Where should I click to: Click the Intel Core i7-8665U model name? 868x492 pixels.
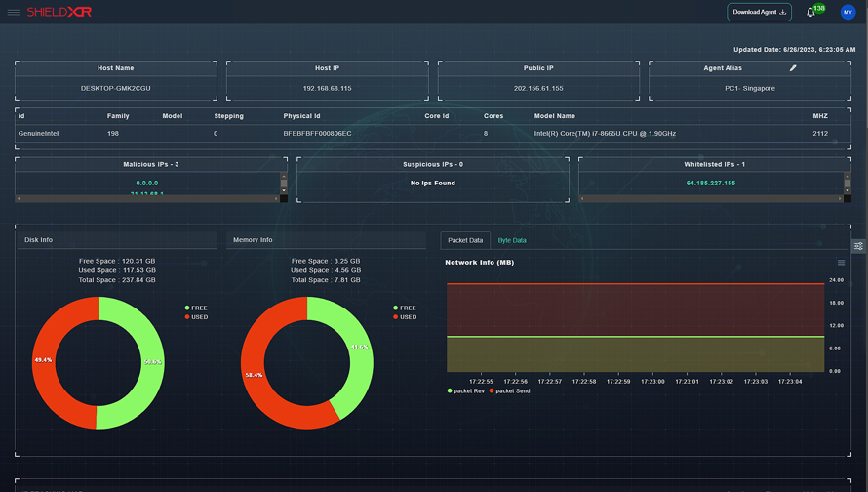click(605, 134)
